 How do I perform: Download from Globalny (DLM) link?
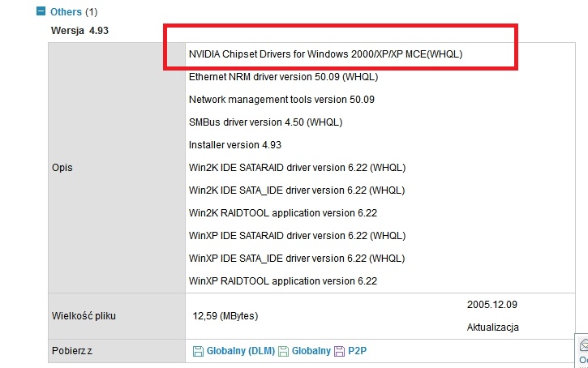tap(241, 351)
